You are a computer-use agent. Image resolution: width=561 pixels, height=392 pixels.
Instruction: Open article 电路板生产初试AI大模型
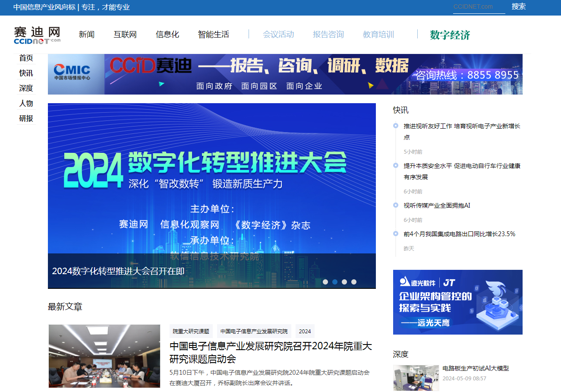(476, 368)
